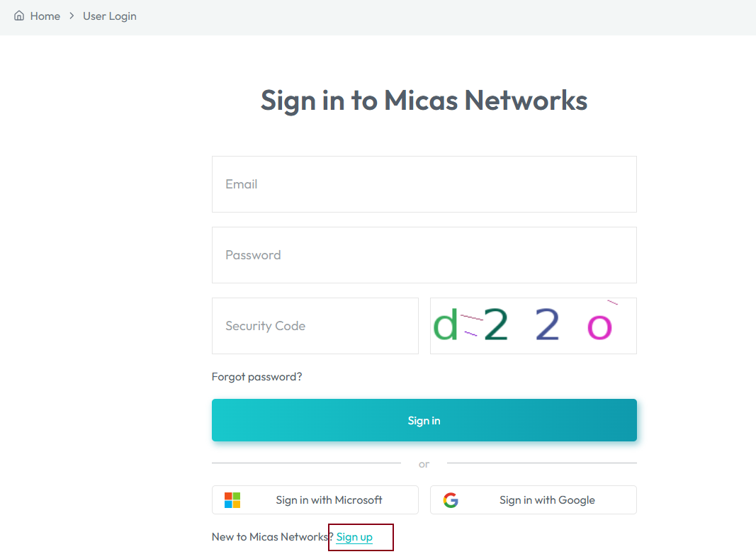Click the Google G logo icon
This screenshot has height=559, width=756.
point(451,500)
